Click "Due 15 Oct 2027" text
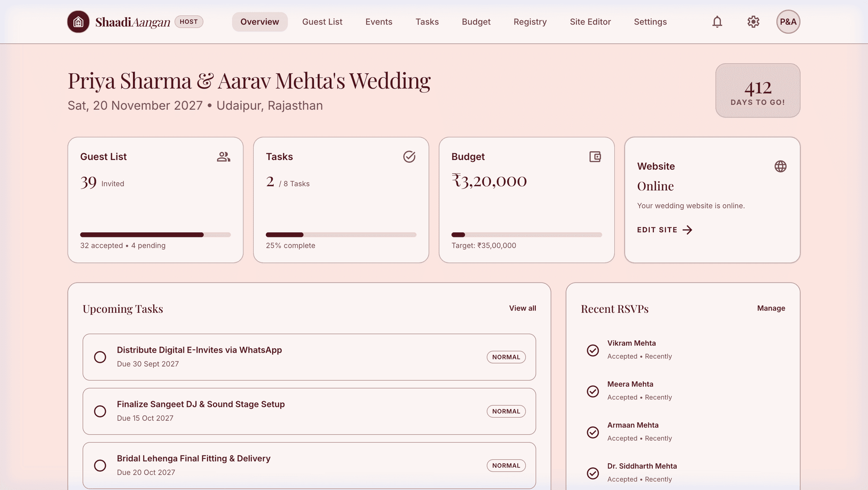The height and width of the screenshot is (490, 868). point(145,418)
